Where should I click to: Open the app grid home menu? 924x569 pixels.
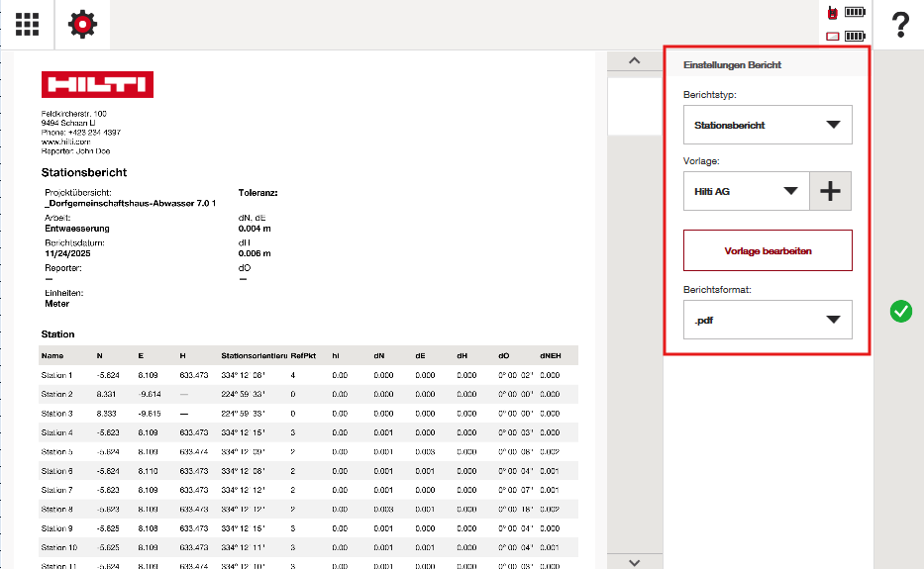point(27,25)
